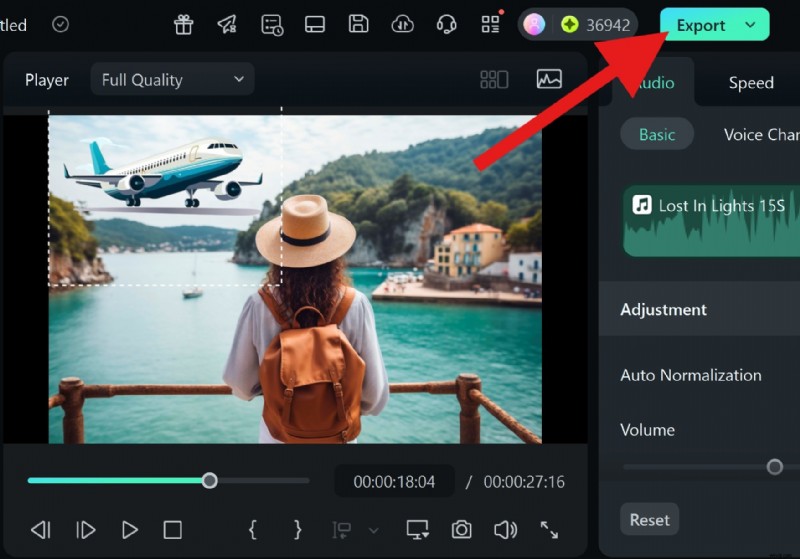
Task: Take a snapshot with camera icon
Action: point(462,529)
